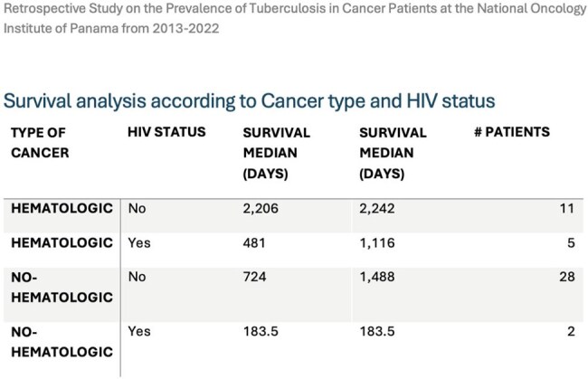Screen dimensions: 588x379
Task: Select the cell showing 2,242
Action: click(377, 208)
